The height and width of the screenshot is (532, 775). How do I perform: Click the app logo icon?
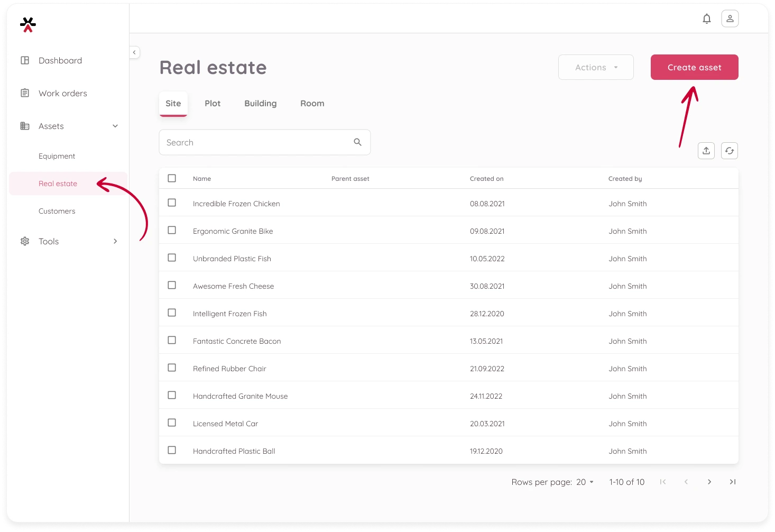click(28, 24)
